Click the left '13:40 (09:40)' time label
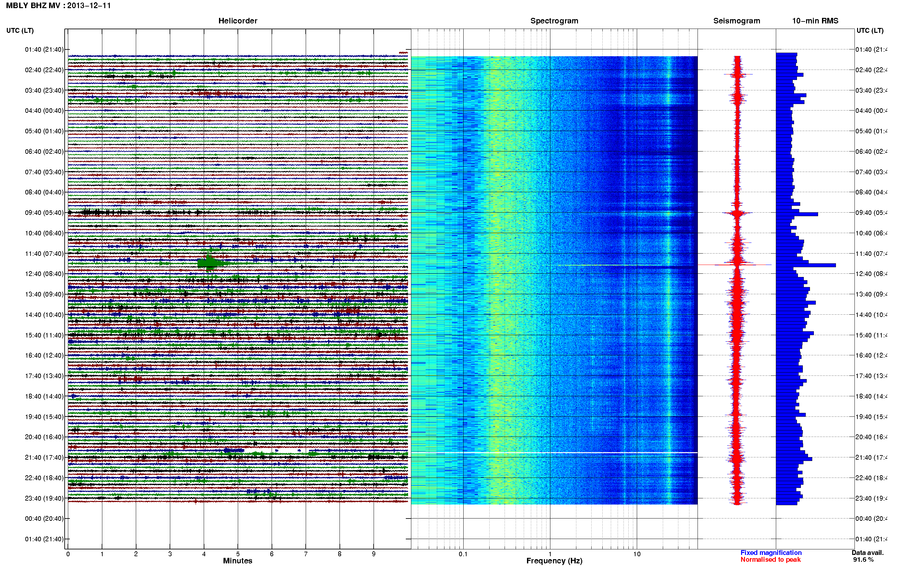 point(44,294)
